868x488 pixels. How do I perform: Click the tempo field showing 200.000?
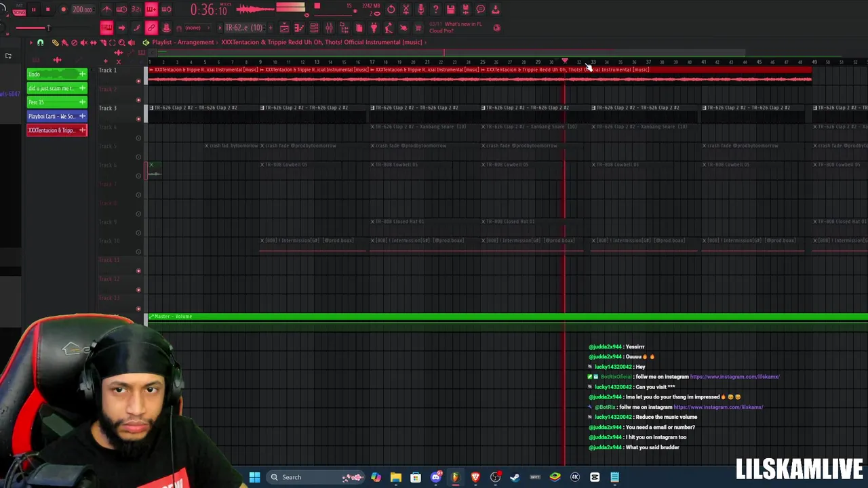pyautogui.click(x=83, y=9)
